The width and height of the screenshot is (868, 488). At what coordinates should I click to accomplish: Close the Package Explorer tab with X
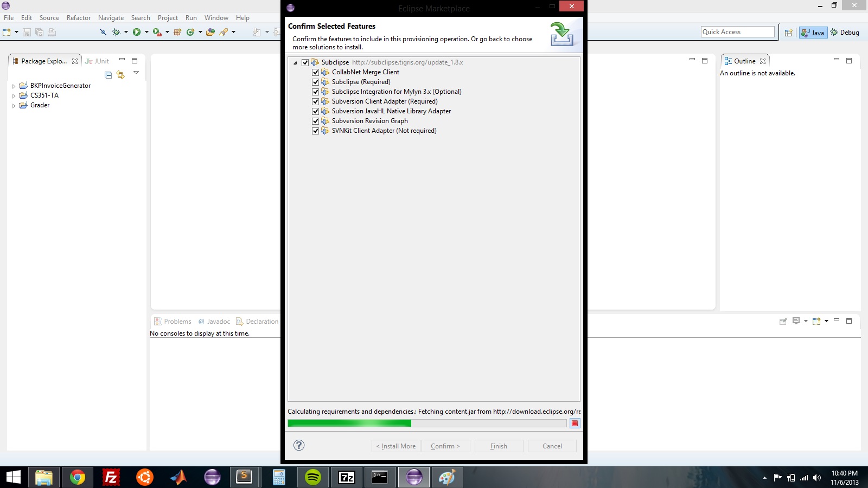[x=75, y=61]
